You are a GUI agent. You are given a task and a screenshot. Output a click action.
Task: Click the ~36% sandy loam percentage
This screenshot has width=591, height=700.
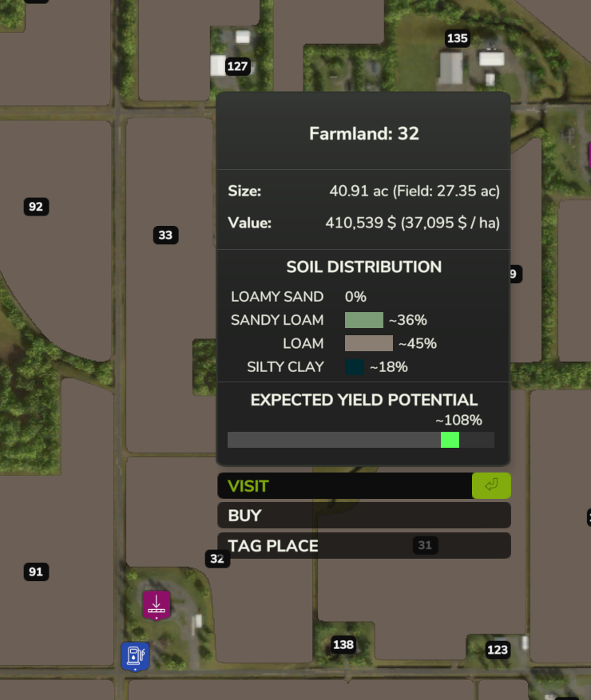pyautogui.click(x=408, y=320)
